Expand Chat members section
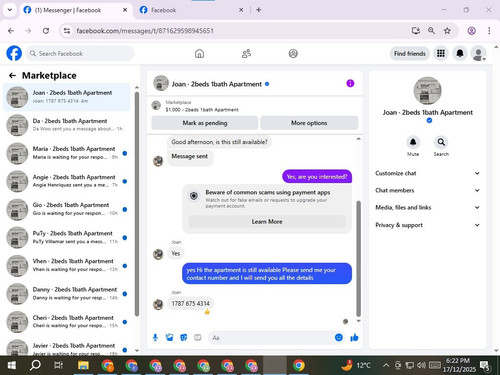Screen dimensions: 500x375 point(427,190)
